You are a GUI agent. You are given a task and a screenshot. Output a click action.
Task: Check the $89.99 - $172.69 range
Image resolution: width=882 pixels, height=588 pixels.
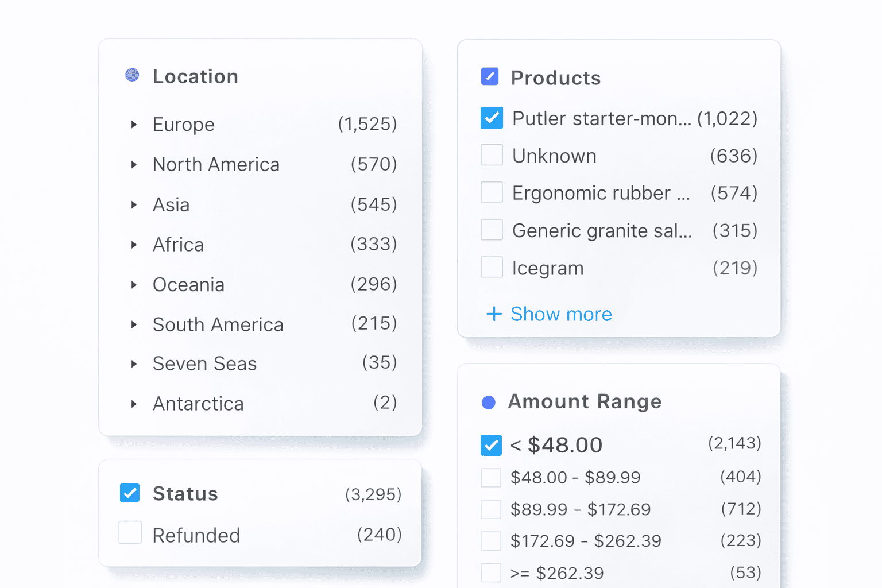491,509
